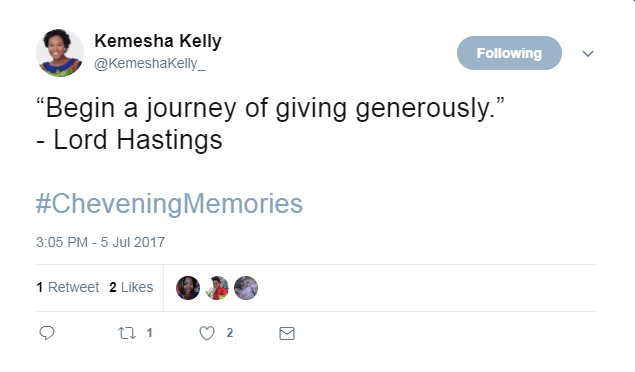Open the 3:05 PM - 5 Jul 2017 timestamp
This screenshot has height=372, width=635.
pos(100,242)
